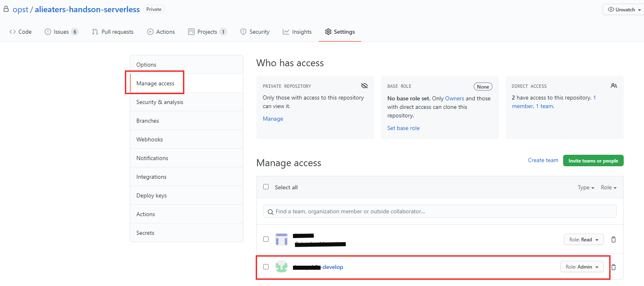
Task: Click the alieaters-handson-serverless repository link
Action: pyautogui.click(x=87, y=9)
